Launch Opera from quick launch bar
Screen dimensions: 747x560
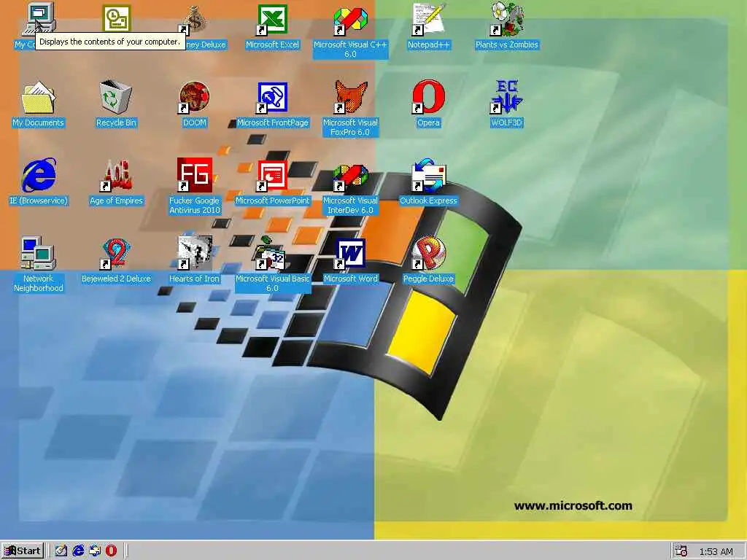(111, 551)
